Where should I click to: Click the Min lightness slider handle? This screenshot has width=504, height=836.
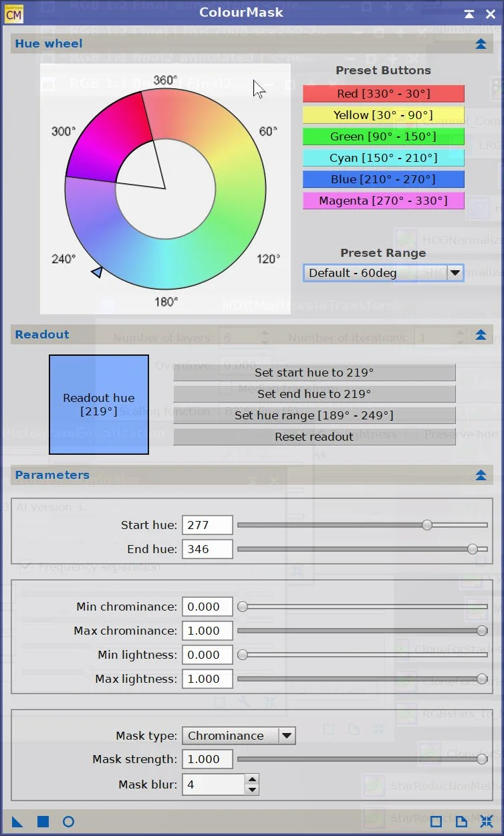[243, 655]
